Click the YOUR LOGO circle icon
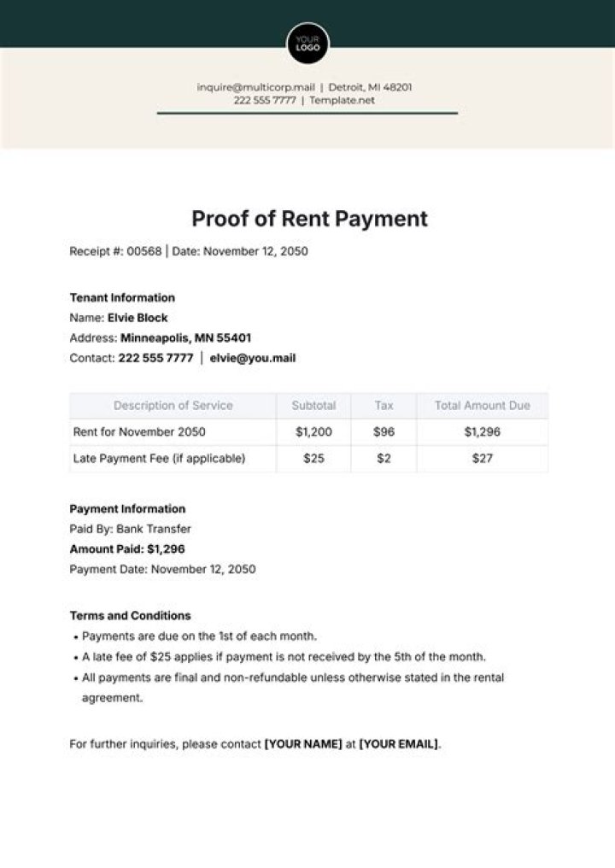Screen dimensions: 615x868 [307, 44]
